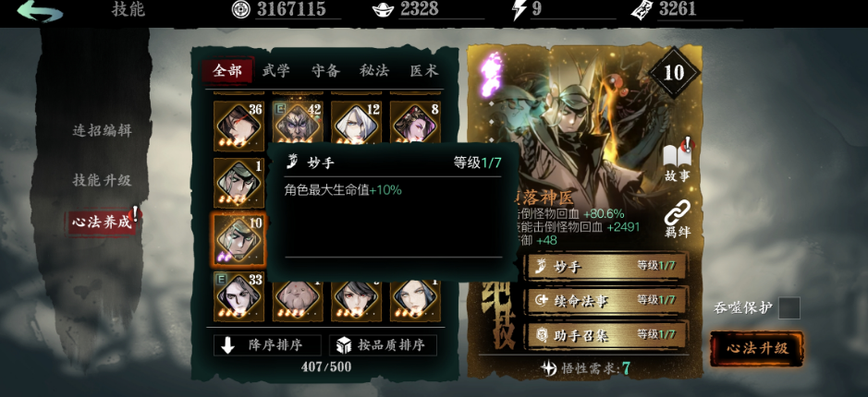This screenshot has height=397, width=868.
Task: Switch to the 医术 tab
Action: [424, 71]
